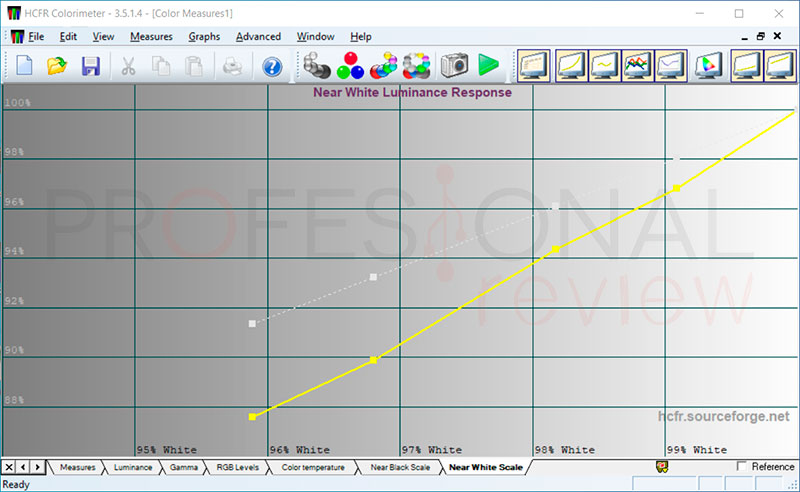Click the 100% axis label
The width and height of the screenshot is (800, 492).
click(x=17, y=103)
